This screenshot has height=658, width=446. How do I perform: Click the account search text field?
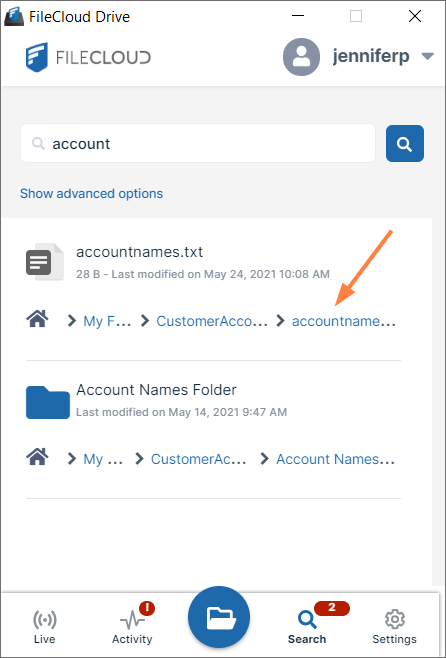(x=198, y=144)
